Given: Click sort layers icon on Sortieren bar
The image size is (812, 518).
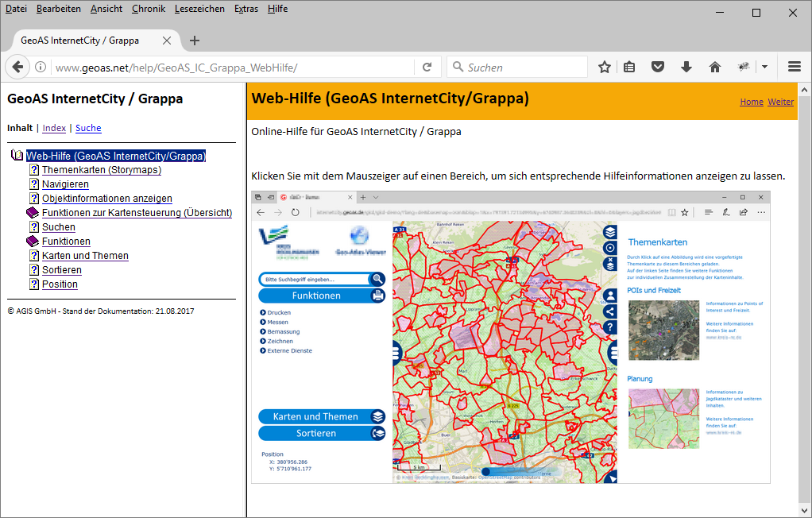Looking at the screenshot, I should (x=378, y=433).
